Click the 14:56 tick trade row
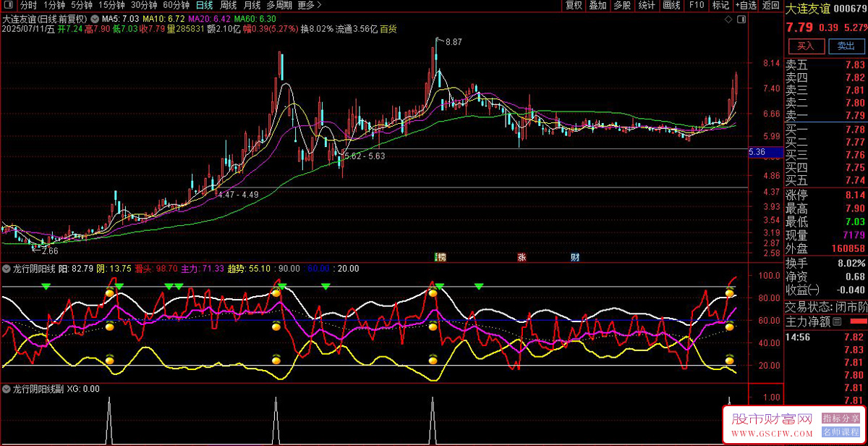868x446 pixels. click(x=826, y=337)
